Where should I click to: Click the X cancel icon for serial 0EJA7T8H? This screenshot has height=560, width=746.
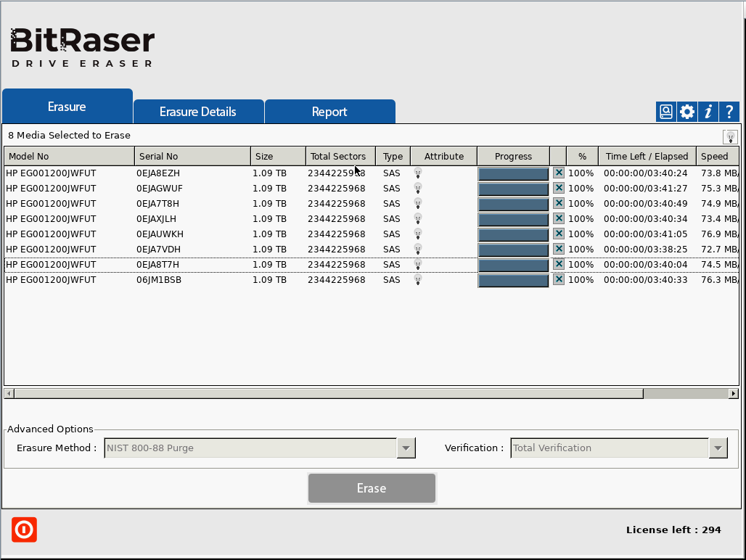pyautogui.click(x=559, y=203)
